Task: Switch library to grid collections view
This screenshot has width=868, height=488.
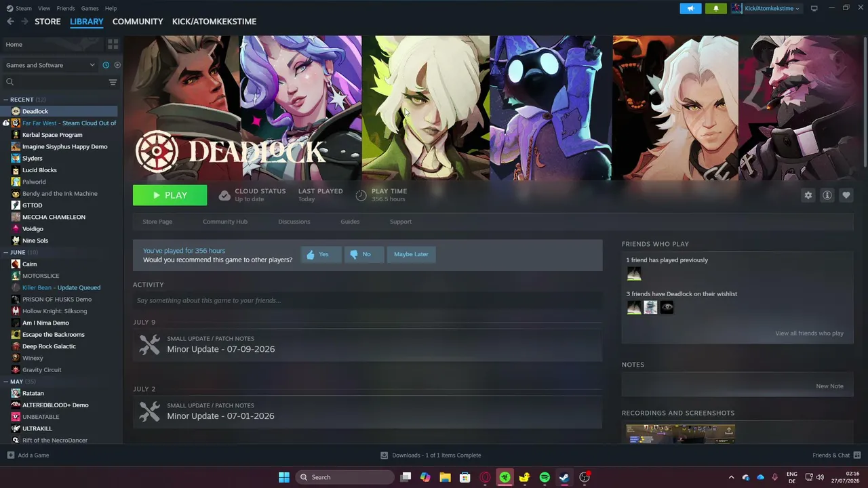Action: click(x=113, y=44)
